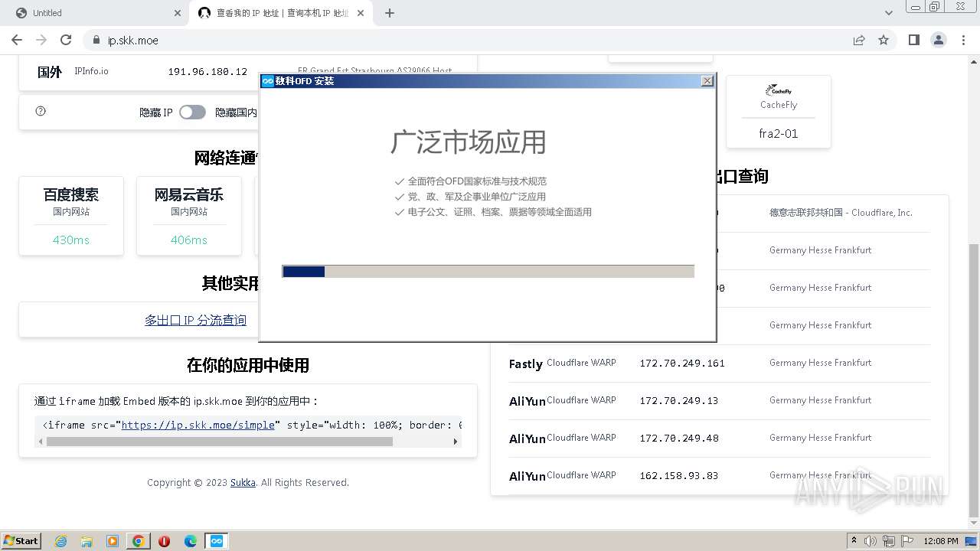Go forward to next page
Viewport: 980px width, 551px height.
(41, 40)
